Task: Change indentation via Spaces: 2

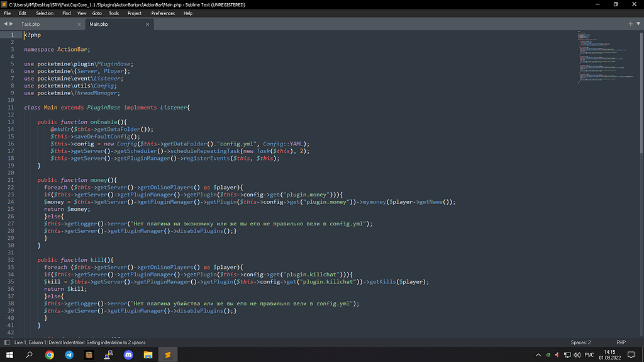Action: click(x=580, y=342)
